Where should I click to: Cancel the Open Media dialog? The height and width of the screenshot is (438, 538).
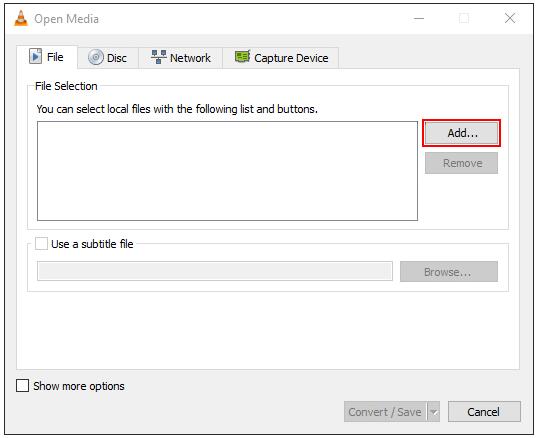(x=484, y=412)
